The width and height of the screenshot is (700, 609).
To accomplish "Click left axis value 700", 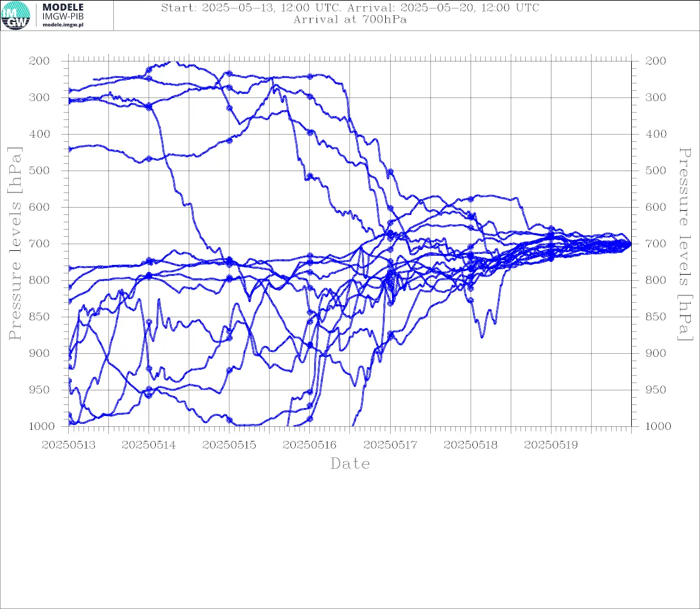I will [40, 244].
